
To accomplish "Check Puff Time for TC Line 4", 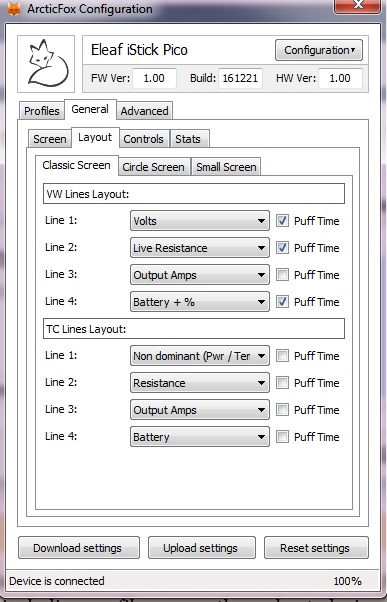I will pos(283,437).
